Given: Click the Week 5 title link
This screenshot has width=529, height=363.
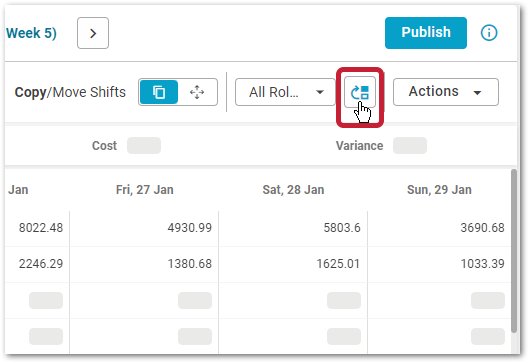Looking at the screenshot, I should click(31, 33).
